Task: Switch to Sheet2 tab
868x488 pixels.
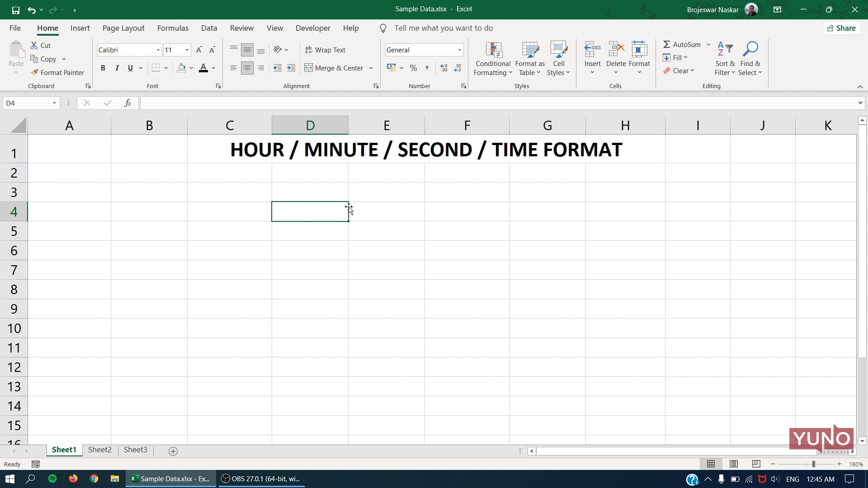Action: click(x=99, y=450)
